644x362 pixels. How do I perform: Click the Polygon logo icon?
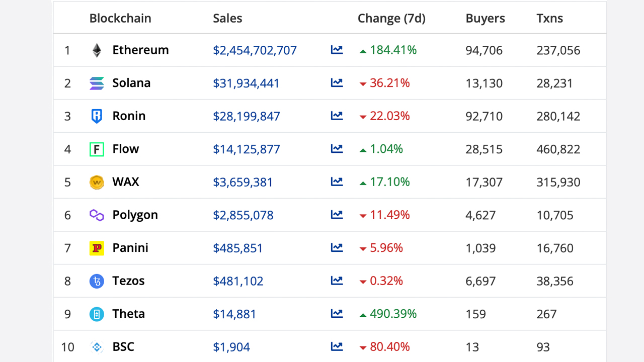(97, 215)
